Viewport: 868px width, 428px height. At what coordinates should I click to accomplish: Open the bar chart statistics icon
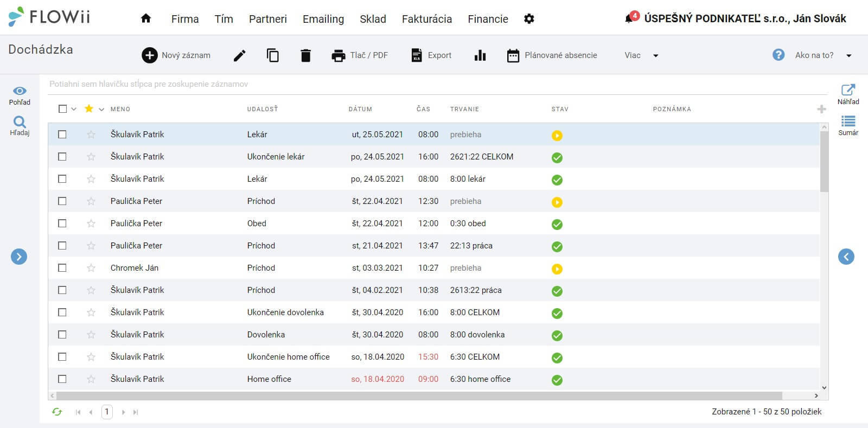click(480, 55)
